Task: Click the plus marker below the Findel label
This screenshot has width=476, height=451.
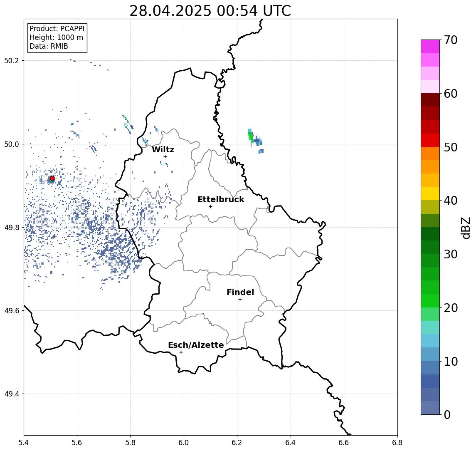Action: (240, 300)
